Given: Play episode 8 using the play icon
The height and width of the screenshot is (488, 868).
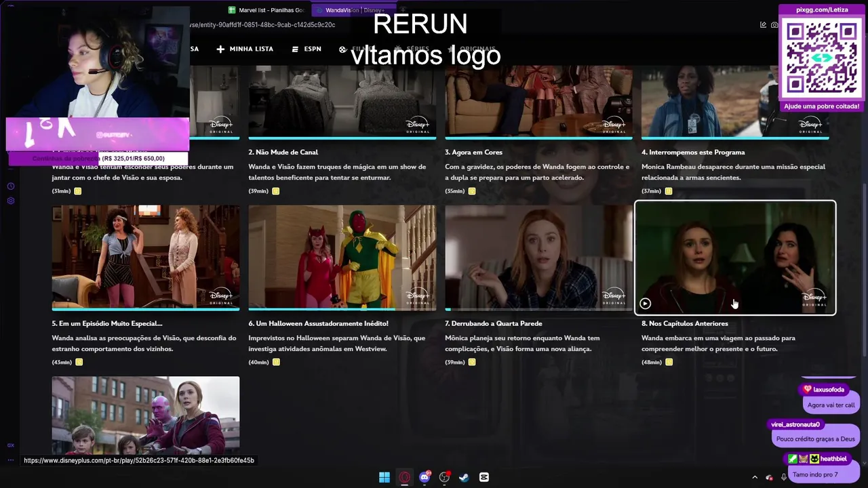Looking at the screenshot, I should [645, 304].
